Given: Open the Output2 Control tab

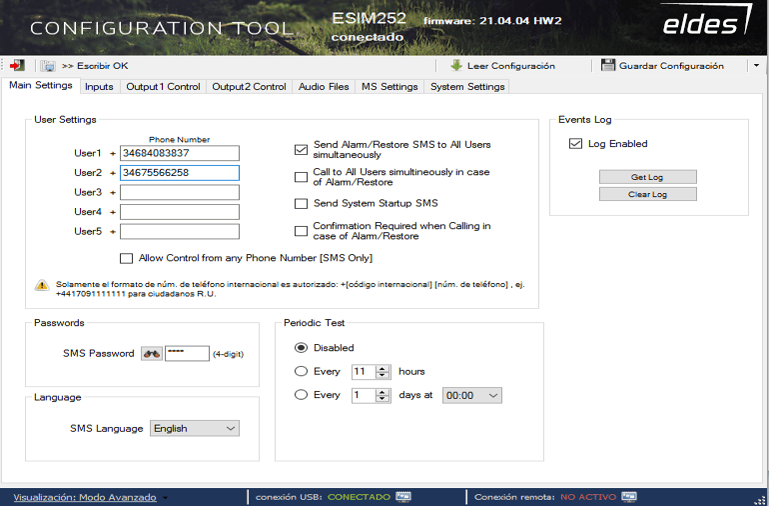Looking at the screenshot, I should (x=249, y=87).
